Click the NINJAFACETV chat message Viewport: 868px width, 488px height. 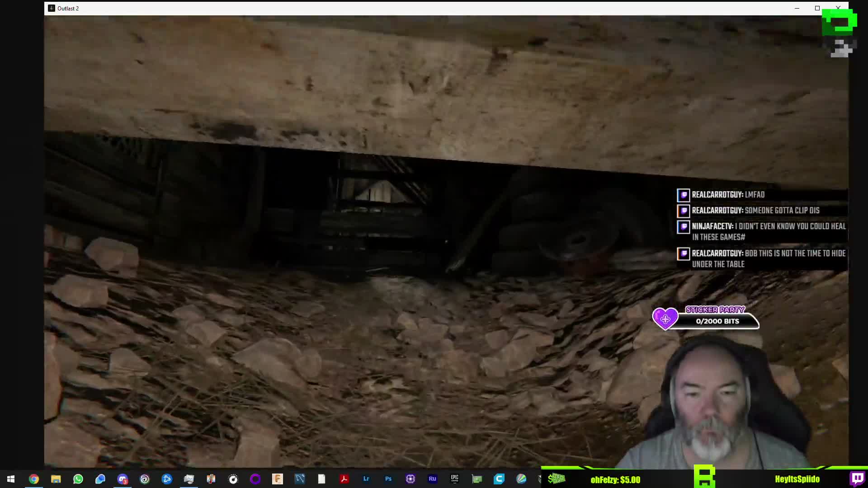[761, 231]
